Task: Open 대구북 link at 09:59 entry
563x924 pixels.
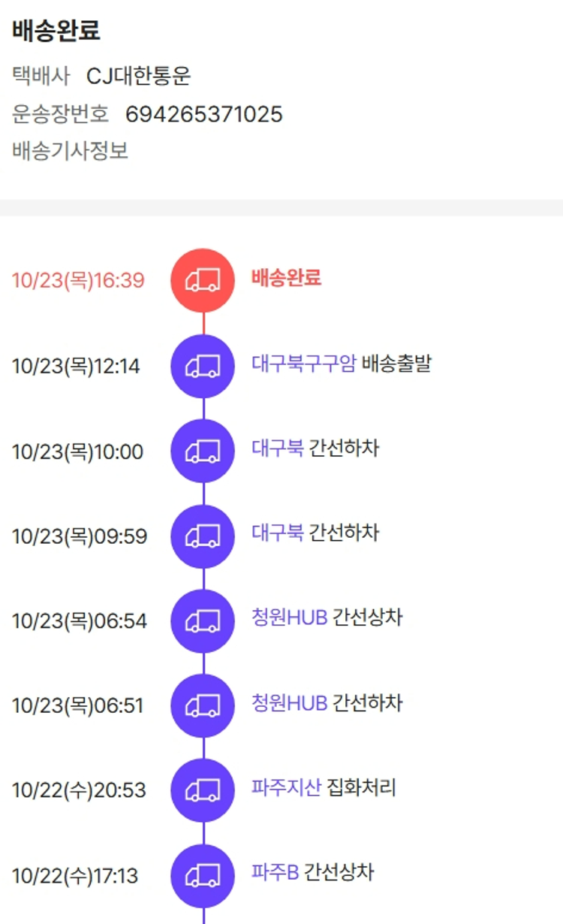Action: (278, 533)
